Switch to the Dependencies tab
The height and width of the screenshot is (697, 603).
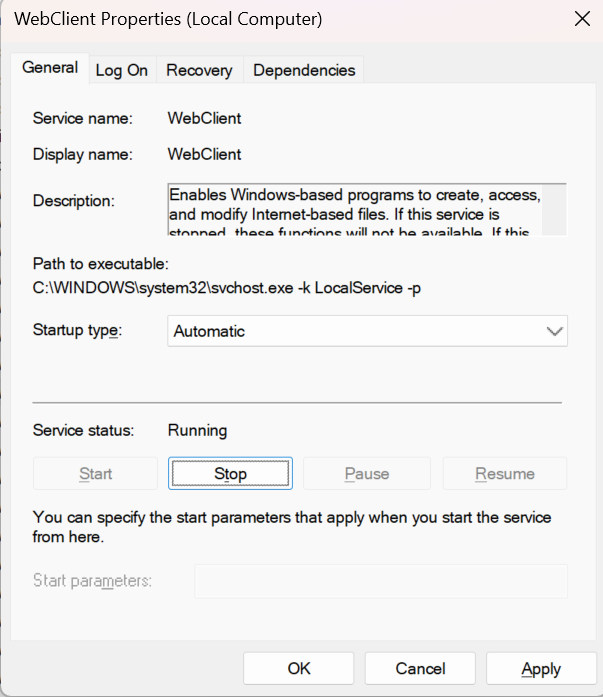click(304, 70)
